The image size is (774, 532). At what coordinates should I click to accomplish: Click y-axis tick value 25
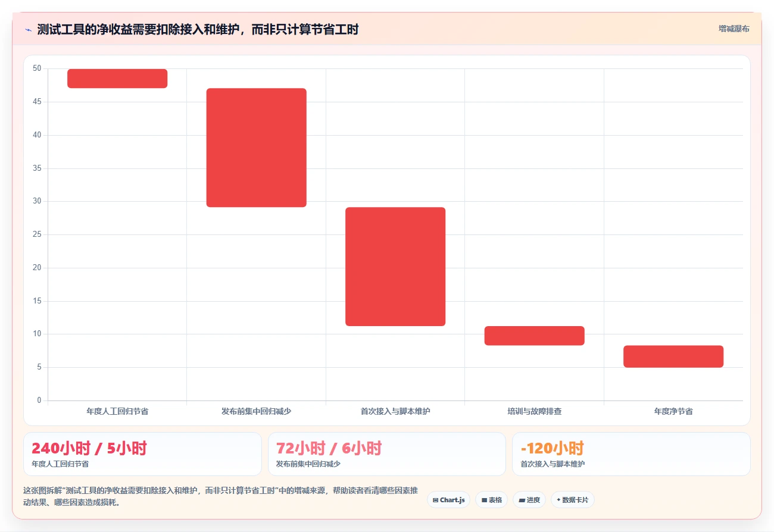37,234
